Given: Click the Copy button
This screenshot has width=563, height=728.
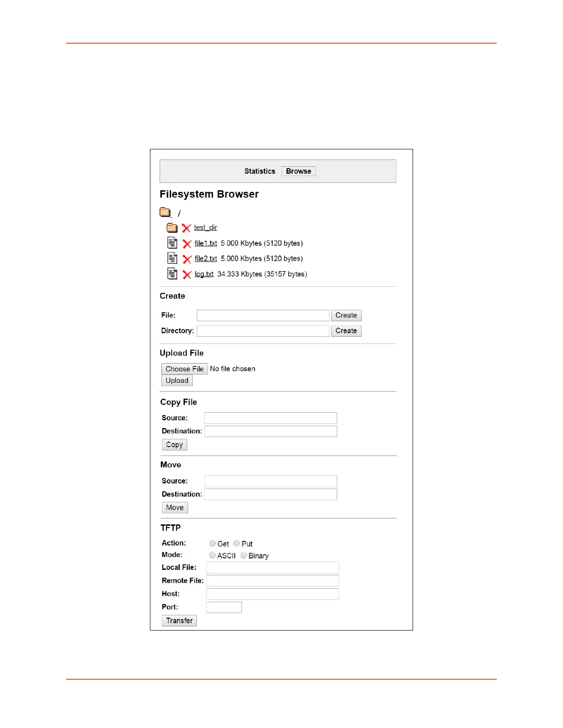Looking at the screenshot, I should (x=174, y=444).
